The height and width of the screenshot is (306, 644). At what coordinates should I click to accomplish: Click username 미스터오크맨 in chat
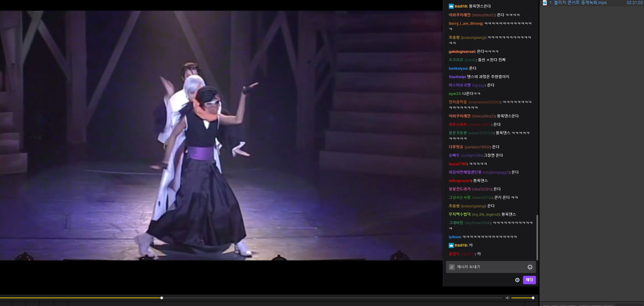(x=460, y=85)
